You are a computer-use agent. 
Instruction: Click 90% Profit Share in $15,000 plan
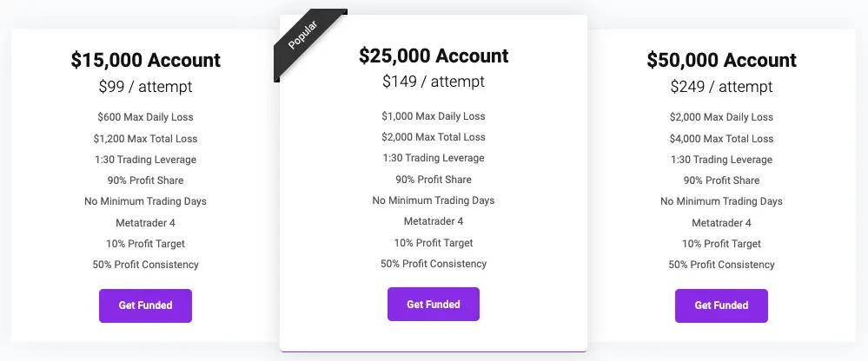pyautogui.click(x=146, y=180)
